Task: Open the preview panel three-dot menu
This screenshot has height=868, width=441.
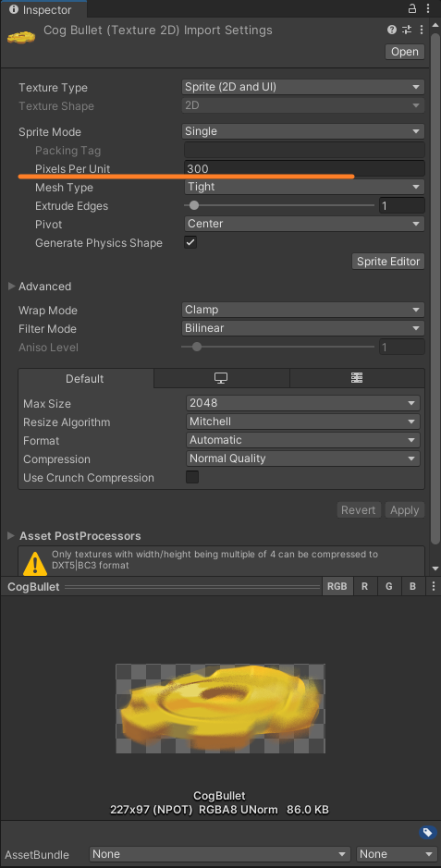Action: tap(434, 586)
